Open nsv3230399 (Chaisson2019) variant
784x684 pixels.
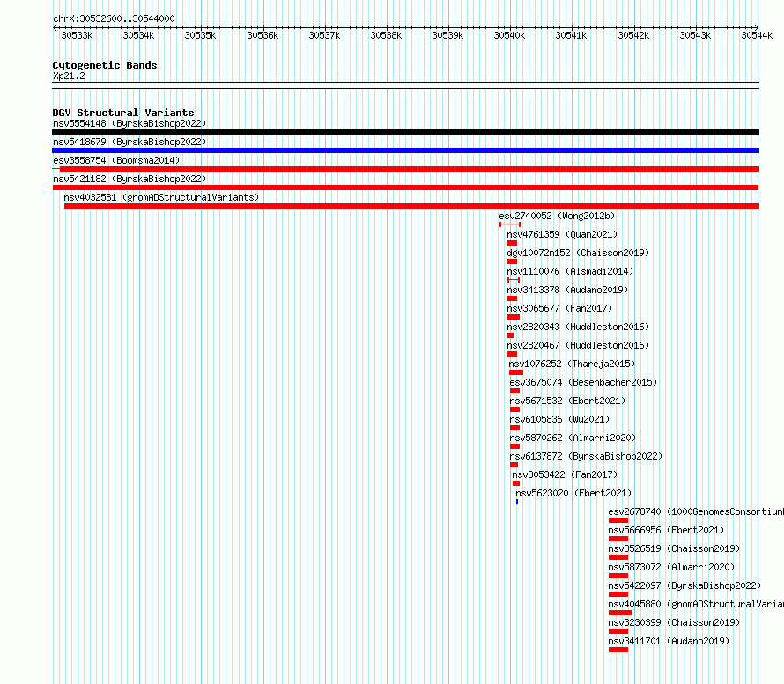click(674, 622)
